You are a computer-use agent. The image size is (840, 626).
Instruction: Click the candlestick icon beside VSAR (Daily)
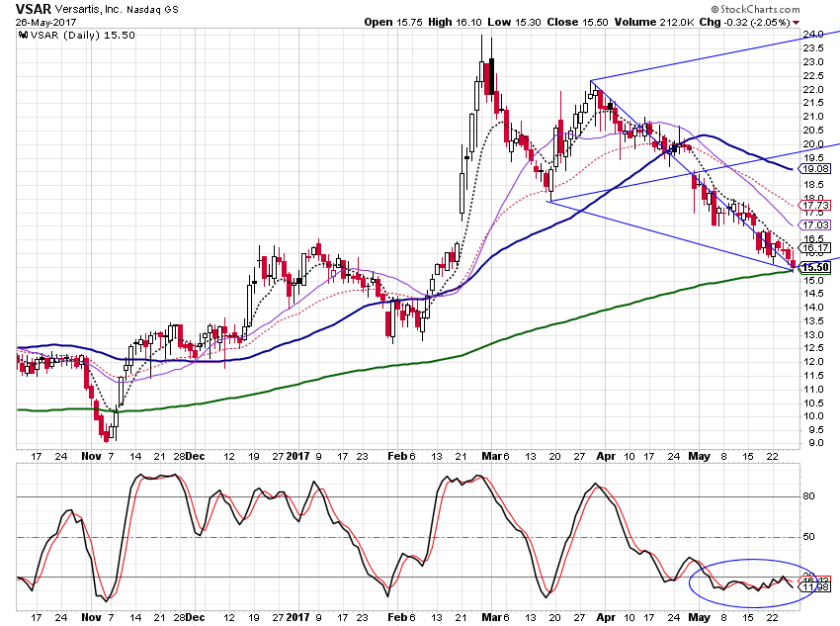(23, 36)
